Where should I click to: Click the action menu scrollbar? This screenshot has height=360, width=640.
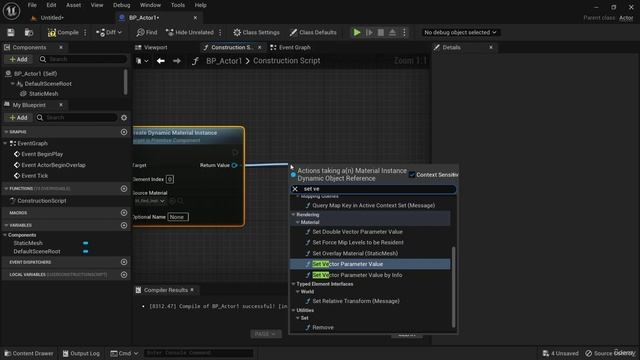[x=453, y=287]
